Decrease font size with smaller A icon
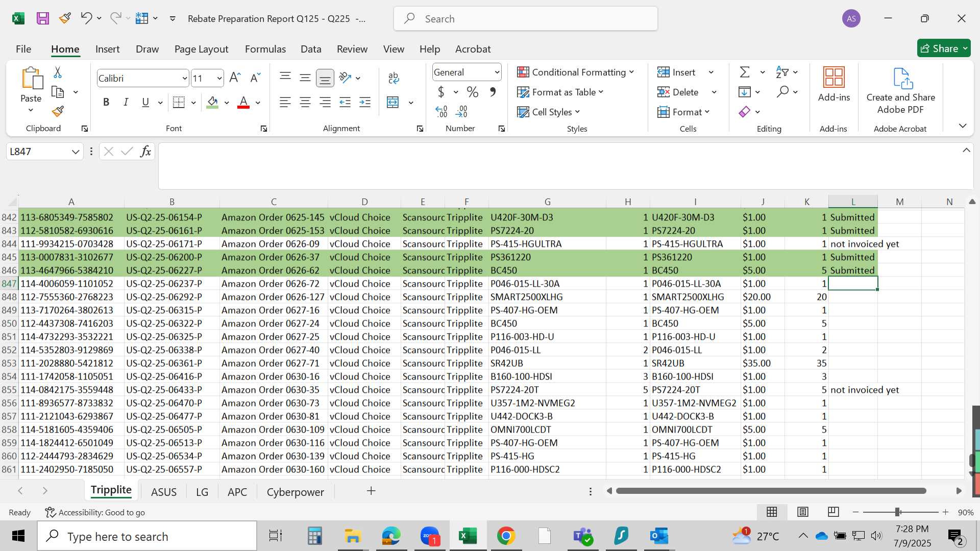 point(255,78)
